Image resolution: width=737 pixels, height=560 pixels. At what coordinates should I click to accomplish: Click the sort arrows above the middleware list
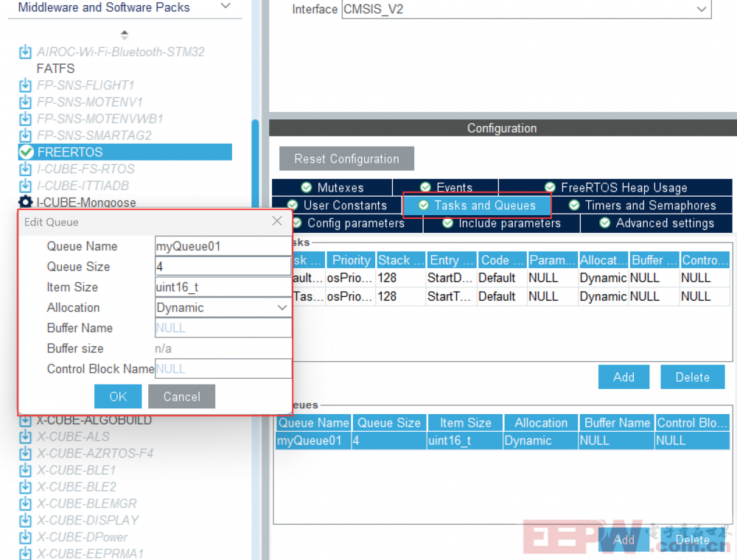124,35
